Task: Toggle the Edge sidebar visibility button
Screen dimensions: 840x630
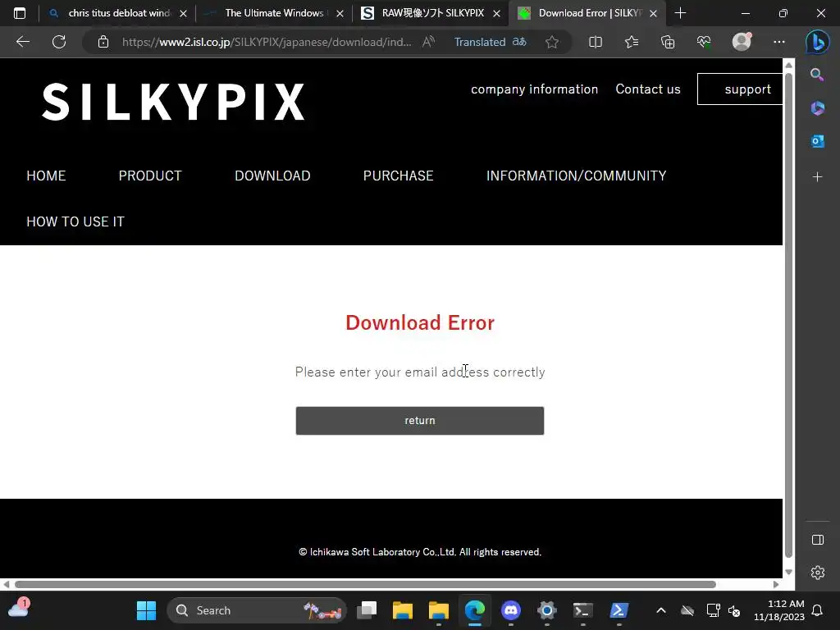Action: click(x=818, y=540)
